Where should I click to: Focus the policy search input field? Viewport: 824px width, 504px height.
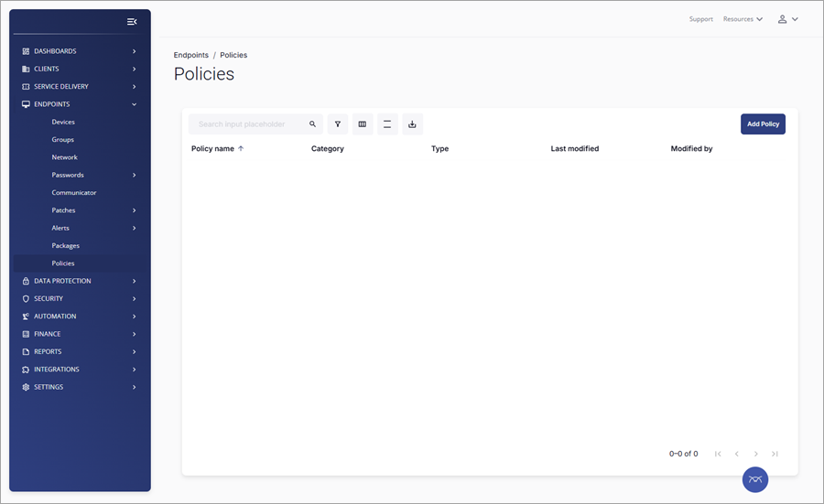click(255, 123)
